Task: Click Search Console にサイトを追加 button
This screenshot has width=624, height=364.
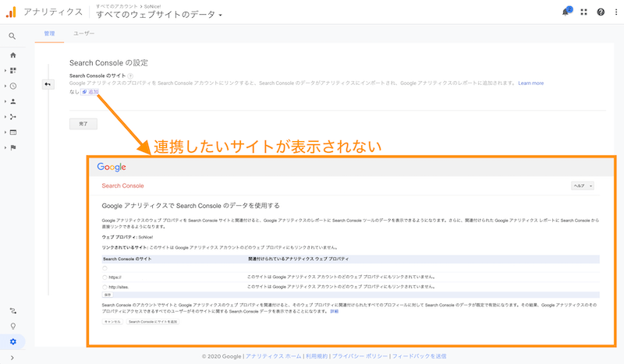Action: 153,321
